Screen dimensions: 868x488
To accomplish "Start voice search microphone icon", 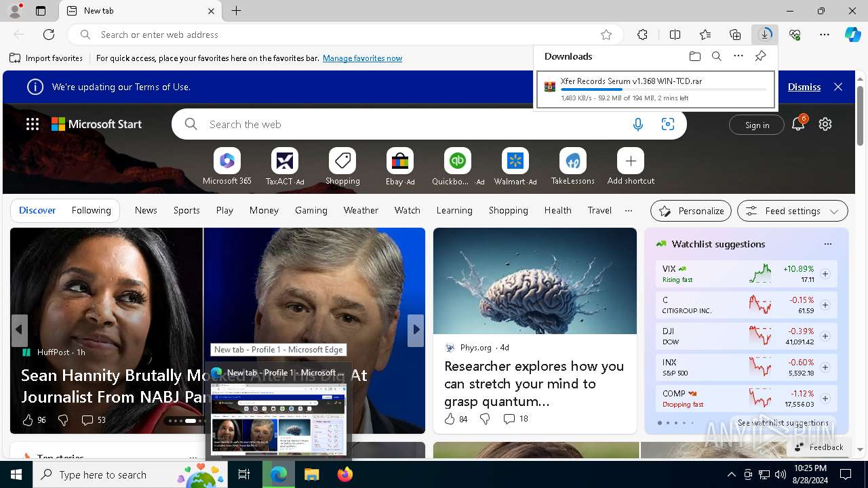I will tap(637, 124).
